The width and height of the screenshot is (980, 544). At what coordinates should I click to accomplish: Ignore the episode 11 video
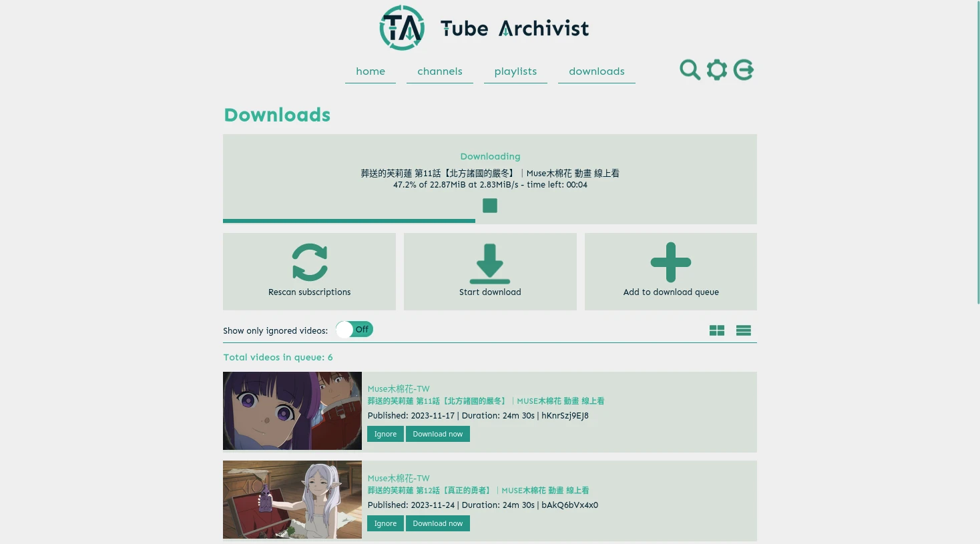[385, 434]
